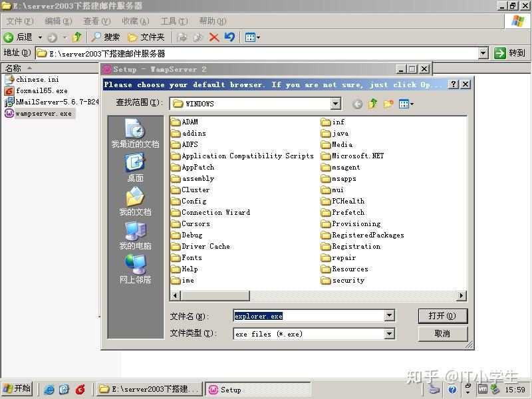Open Help menu in Explorer

click(213, 21)
